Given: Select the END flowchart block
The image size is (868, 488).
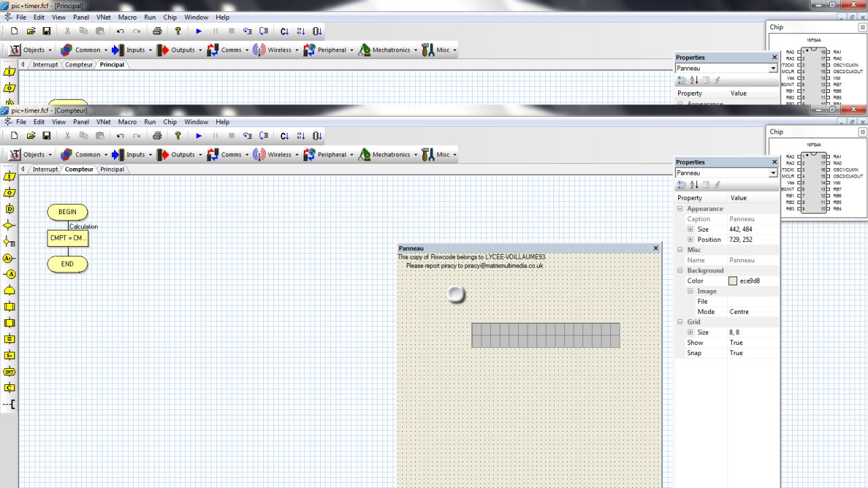Looking at the screenshot, I should (67, 264).
